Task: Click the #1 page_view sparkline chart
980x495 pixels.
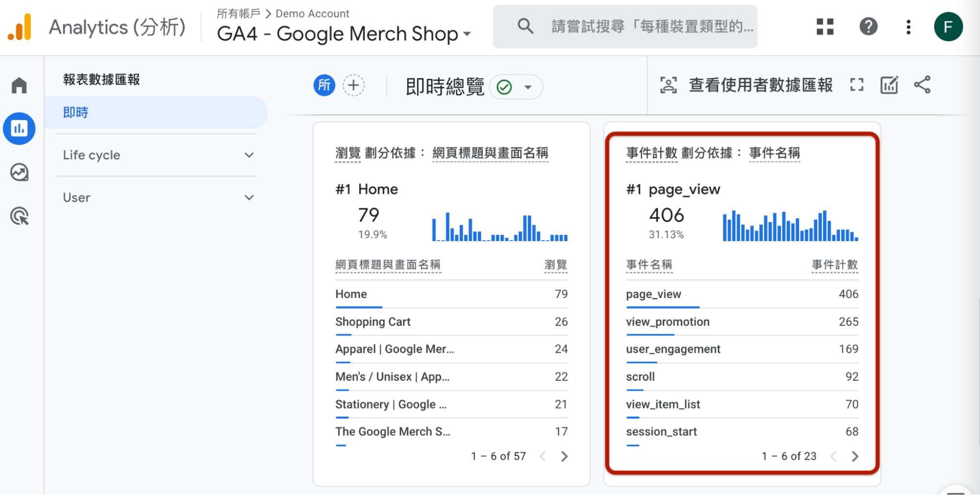Action: pyautogui.click(x=790, y=225)
